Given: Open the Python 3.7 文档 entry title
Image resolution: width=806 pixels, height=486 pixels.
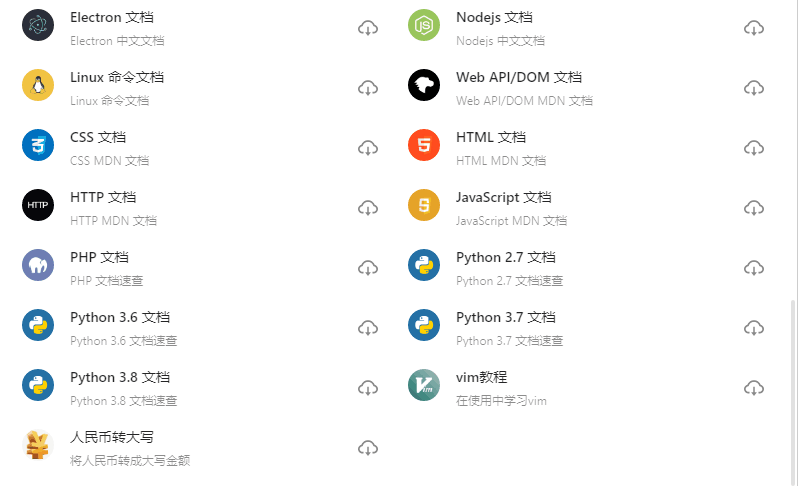Looking at the screenshot, I should point(506,317).
